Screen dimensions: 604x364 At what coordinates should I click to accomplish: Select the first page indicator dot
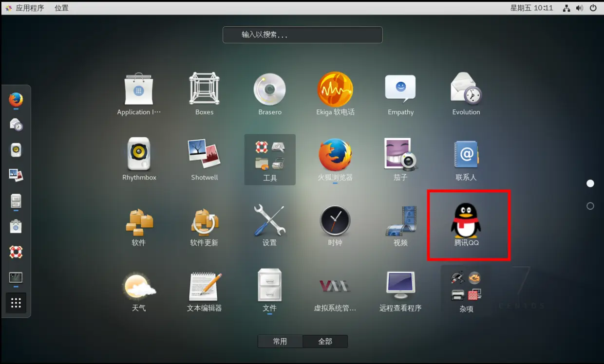pos(590,183)
